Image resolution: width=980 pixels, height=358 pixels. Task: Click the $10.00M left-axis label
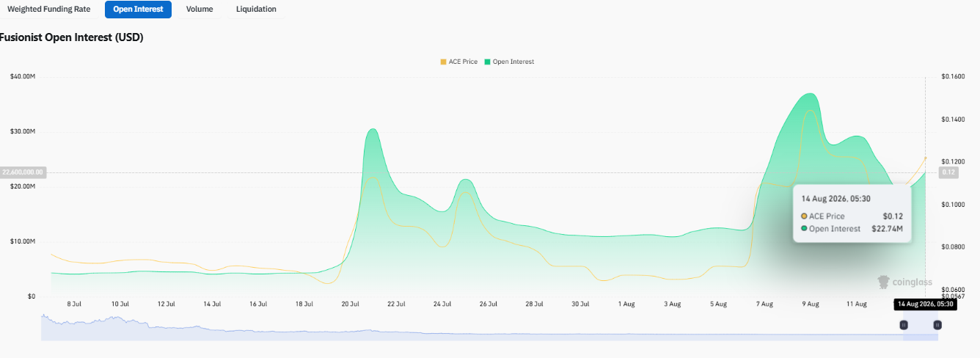(x=23, y=241)
